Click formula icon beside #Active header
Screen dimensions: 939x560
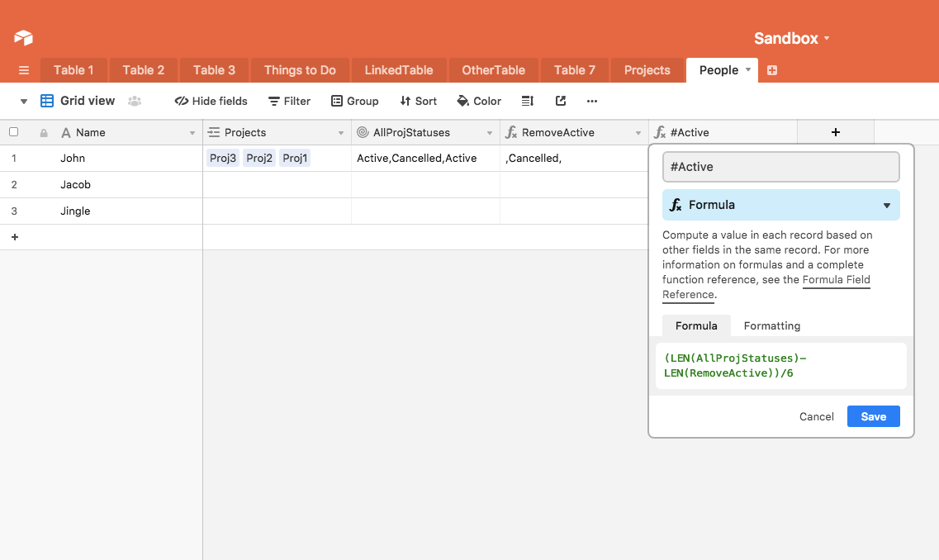pyautogui.click(x=659, y=132)
